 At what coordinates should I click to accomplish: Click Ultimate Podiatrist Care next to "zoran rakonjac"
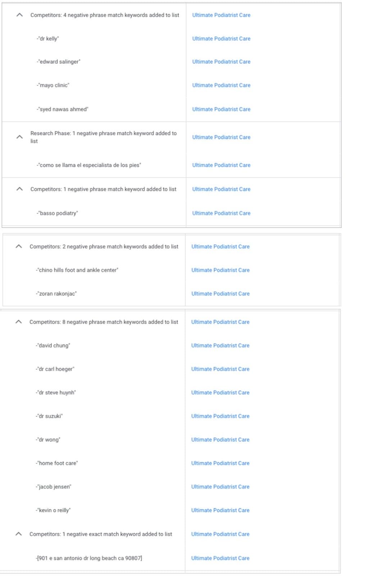coord(220,293)
